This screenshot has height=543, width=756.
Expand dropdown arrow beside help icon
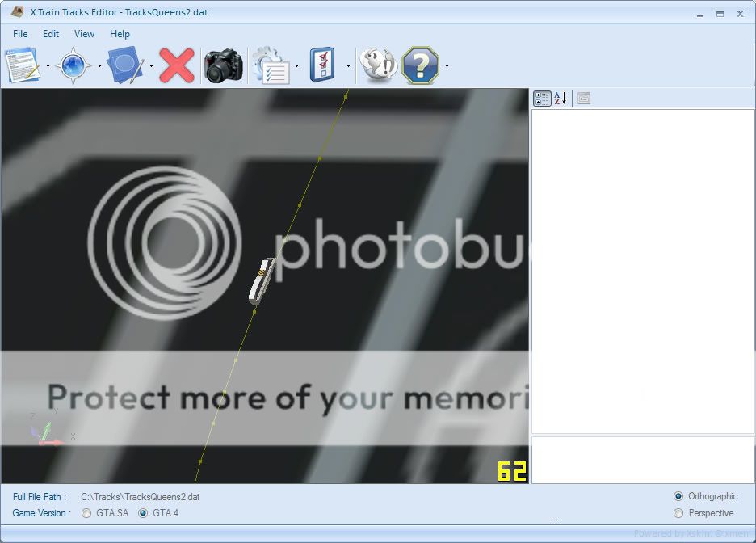click(x=447, y=65)
